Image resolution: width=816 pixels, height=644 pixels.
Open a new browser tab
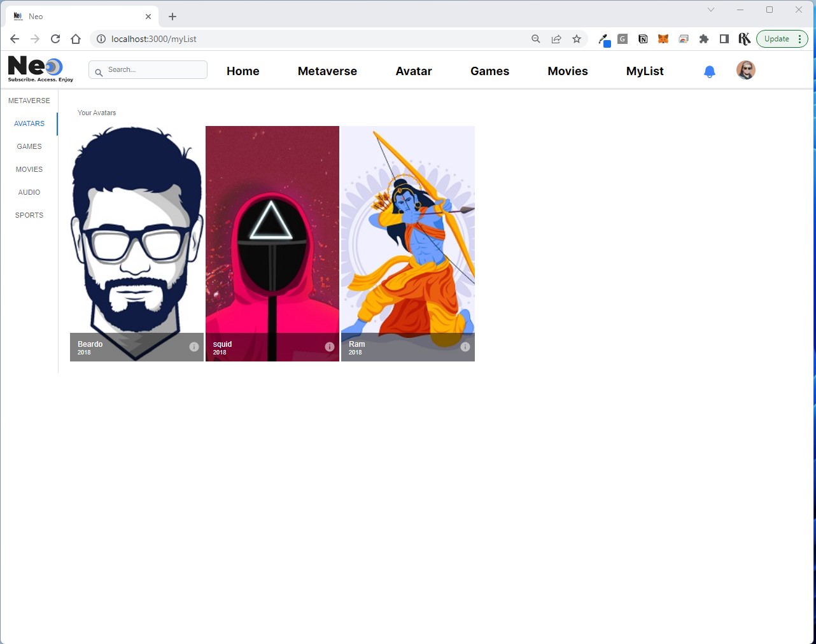172,17
